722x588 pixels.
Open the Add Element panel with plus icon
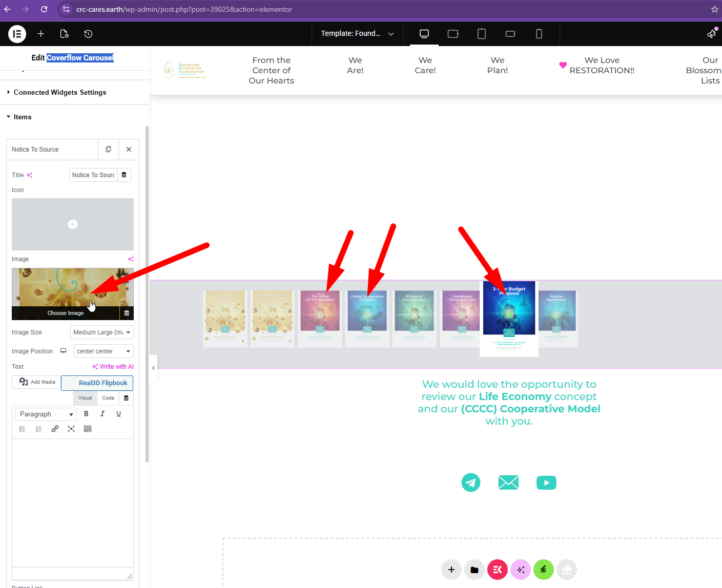(x=41, y=34)
